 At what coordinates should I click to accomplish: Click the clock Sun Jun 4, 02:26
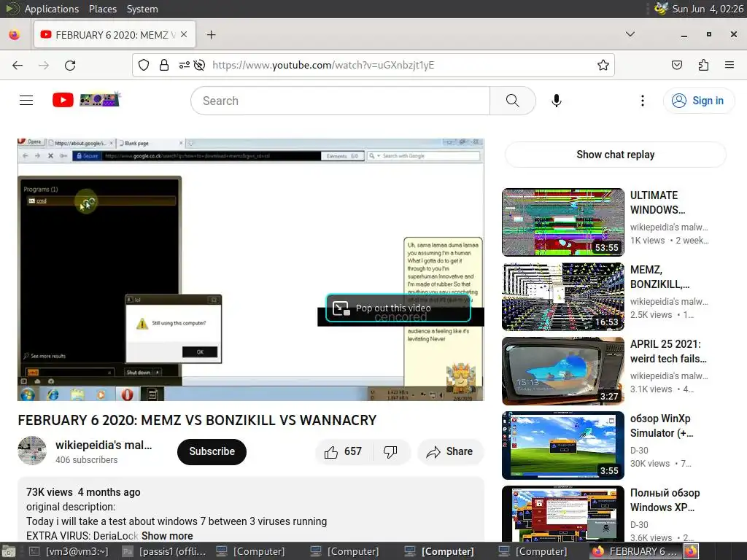pos(708,9)
